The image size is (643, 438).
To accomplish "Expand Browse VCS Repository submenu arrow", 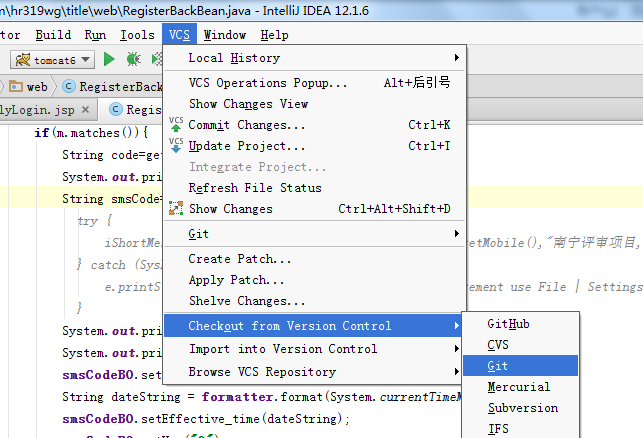I will pyautogui.click(x=456, y=372).
